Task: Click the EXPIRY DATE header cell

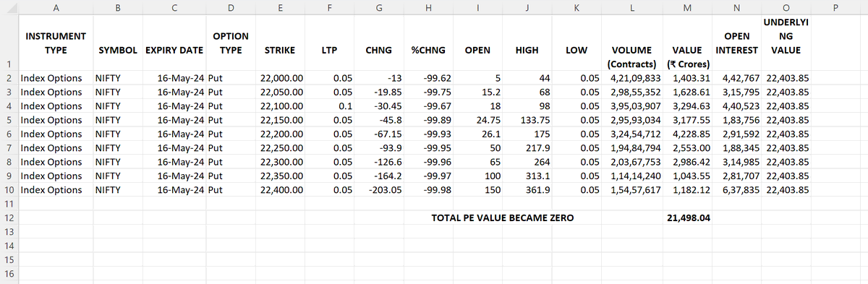Action: [x=174, y=43]
